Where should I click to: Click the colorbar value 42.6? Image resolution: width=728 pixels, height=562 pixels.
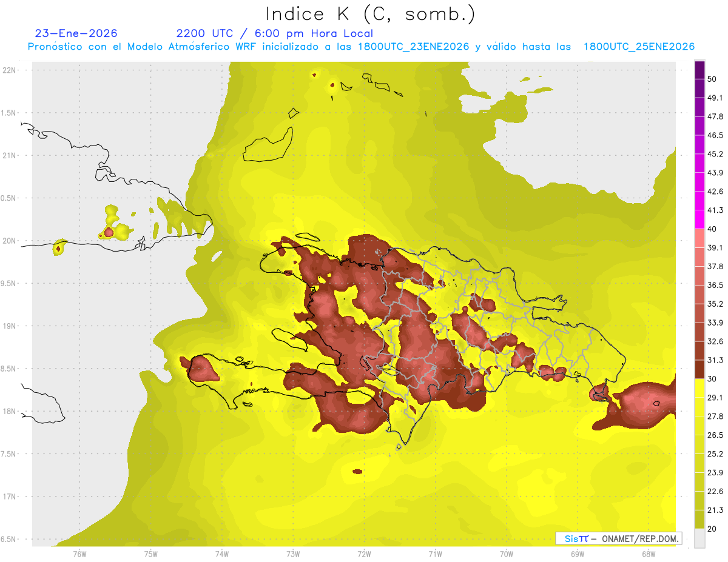(x=715, y=192)
